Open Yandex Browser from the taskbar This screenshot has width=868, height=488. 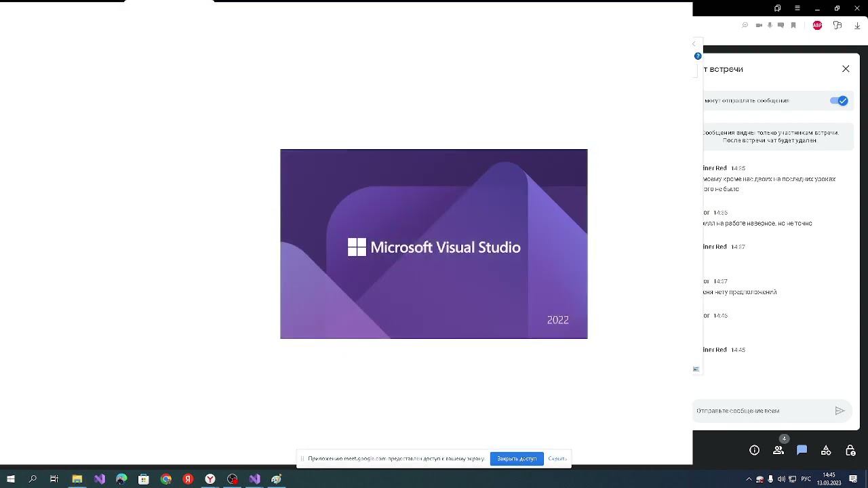(210, 479)
